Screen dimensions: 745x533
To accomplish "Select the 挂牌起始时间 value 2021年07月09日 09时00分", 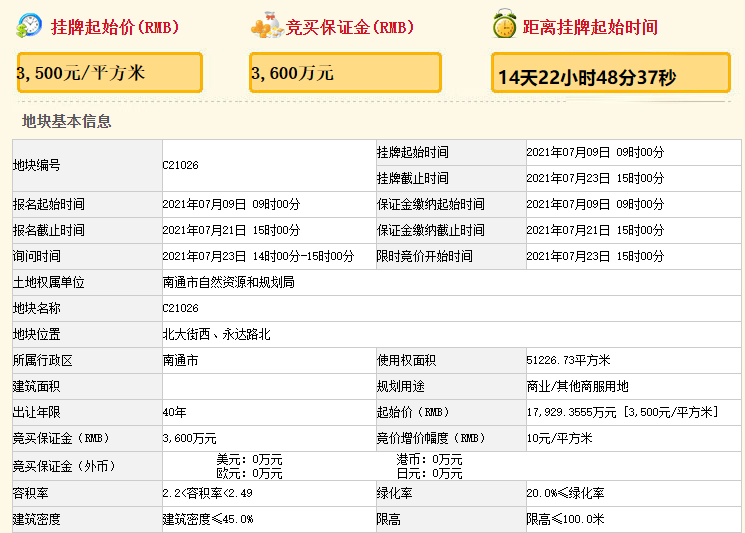I will tap(595, 152).
